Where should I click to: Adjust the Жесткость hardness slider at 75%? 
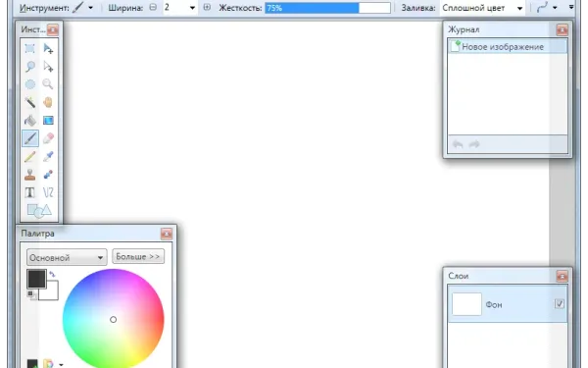[327, 8]
